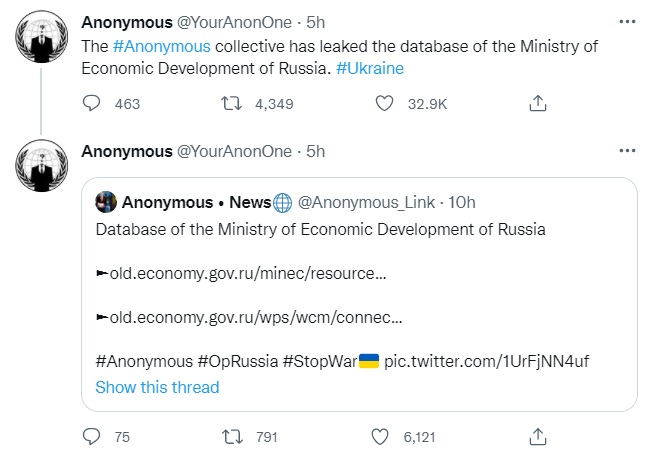This screenshot has width=647, height=459.
Task: Reply to the first tweet about leaked database
Action: [91, 103]
